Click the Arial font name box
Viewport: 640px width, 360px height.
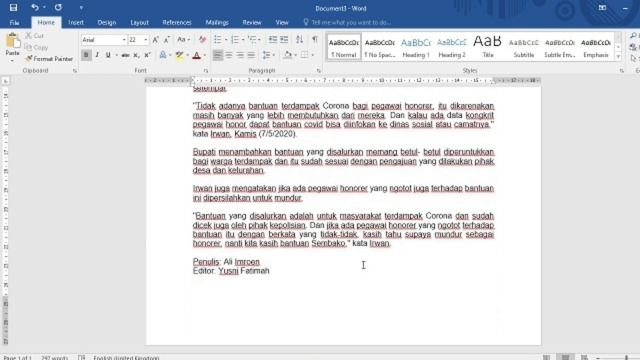click(x=101, y=40)
